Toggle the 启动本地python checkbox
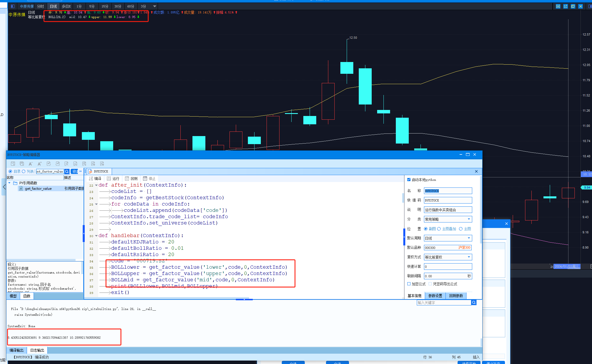Screen dimensions: 592x364 409,180
